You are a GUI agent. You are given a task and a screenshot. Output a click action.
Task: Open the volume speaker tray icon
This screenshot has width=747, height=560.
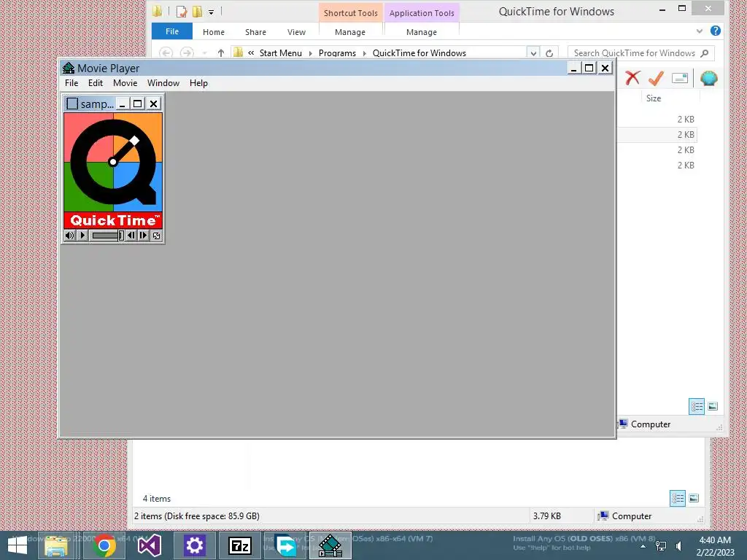pos(678,546)
